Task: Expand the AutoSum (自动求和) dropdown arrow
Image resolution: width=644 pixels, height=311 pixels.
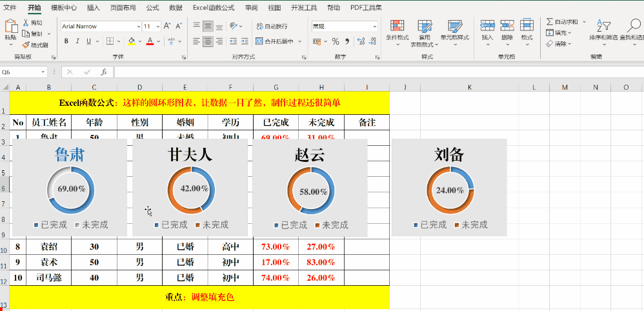Action: [x=584, y=22]
